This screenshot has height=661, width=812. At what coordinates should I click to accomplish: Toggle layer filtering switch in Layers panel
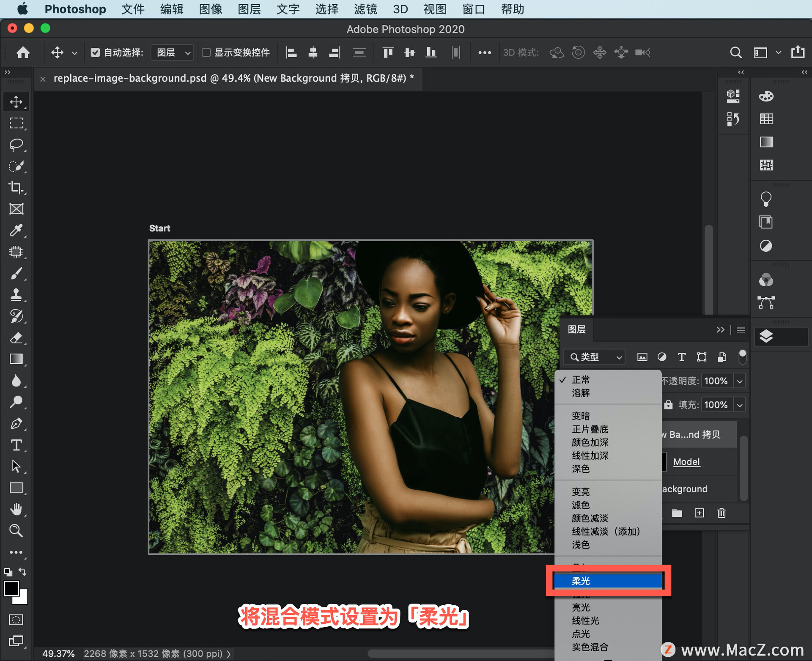tap(742, 357)
